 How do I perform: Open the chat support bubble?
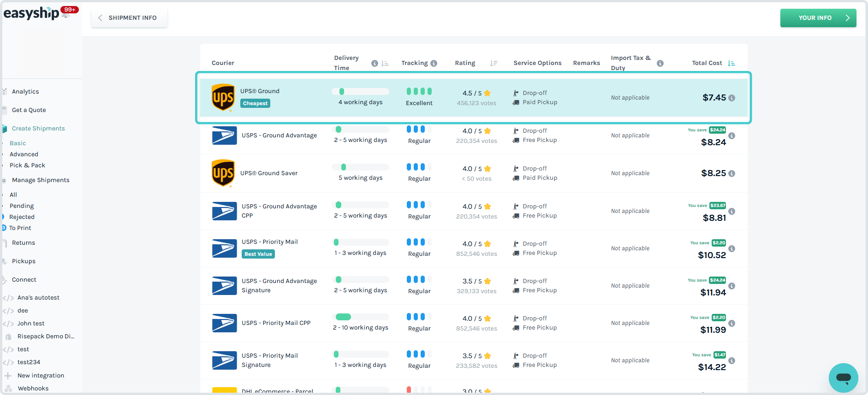click(x=843, y=377)
